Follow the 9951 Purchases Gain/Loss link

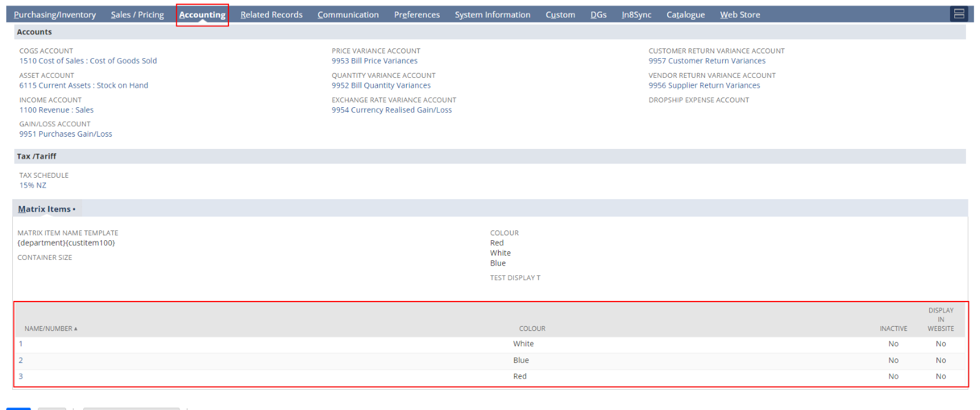point(66,134)
